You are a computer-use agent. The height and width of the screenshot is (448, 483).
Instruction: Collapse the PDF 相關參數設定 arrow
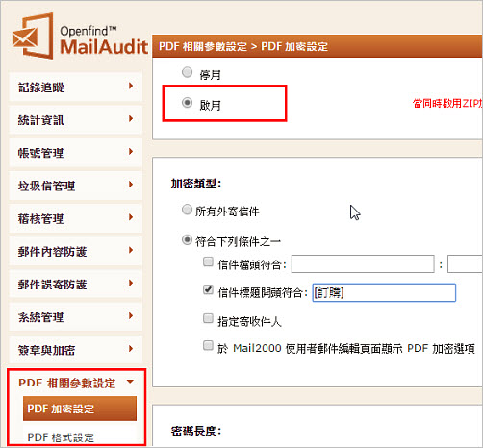(130, 382)
